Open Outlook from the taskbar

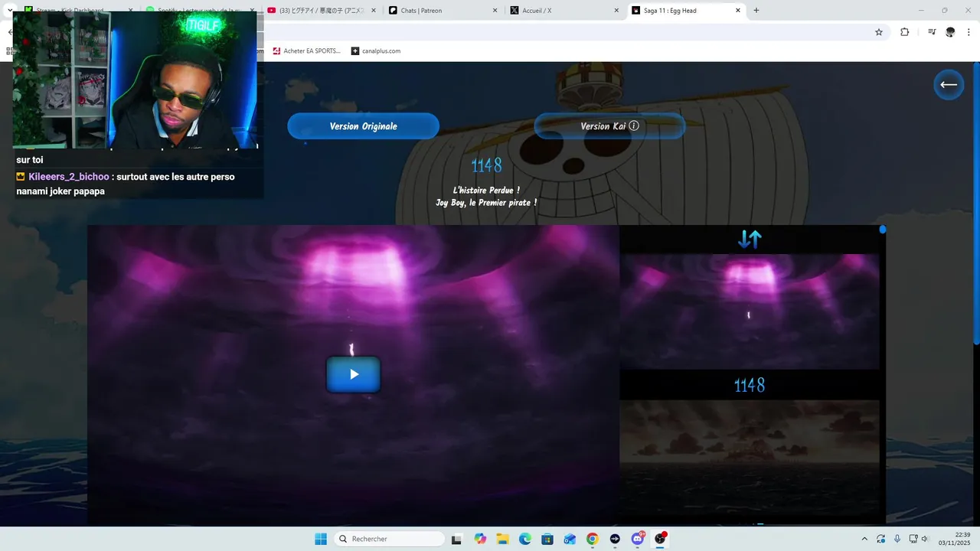coord(570,539)
